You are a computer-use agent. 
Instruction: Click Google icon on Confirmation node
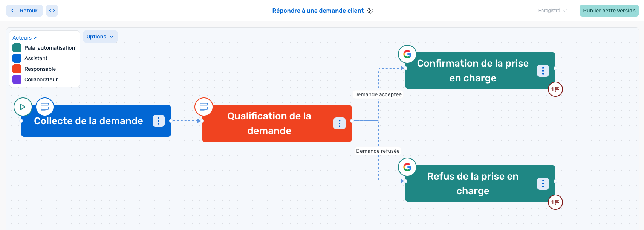coord(407,54)
